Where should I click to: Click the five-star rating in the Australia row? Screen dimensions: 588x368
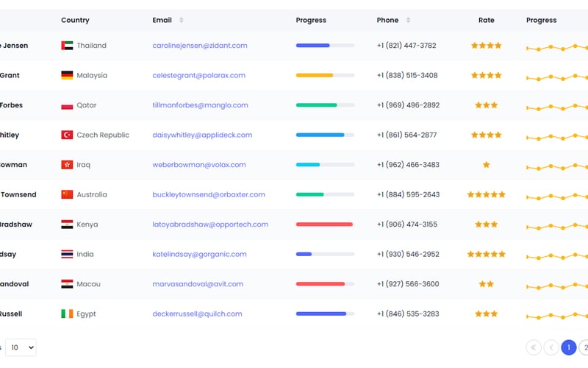point(486,194)
